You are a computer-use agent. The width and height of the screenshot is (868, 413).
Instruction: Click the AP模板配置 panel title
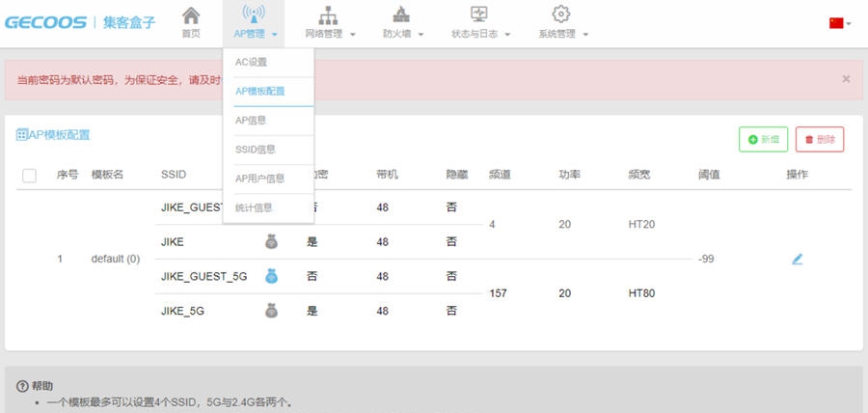(59, 134)
